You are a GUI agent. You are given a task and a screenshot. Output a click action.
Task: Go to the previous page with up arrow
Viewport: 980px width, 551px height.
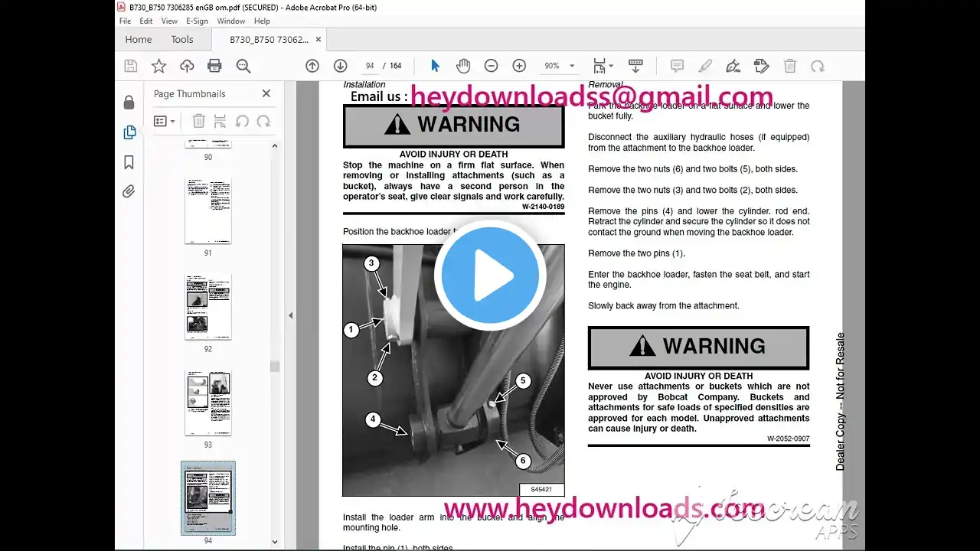(x=312, y=66)
